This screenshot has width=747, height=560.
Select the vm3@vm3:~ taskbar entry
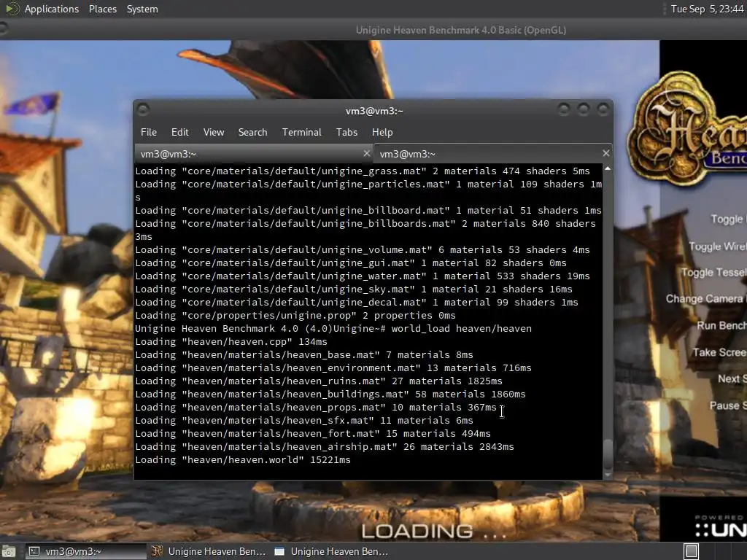pyautogui.click(x=85, y=551)
